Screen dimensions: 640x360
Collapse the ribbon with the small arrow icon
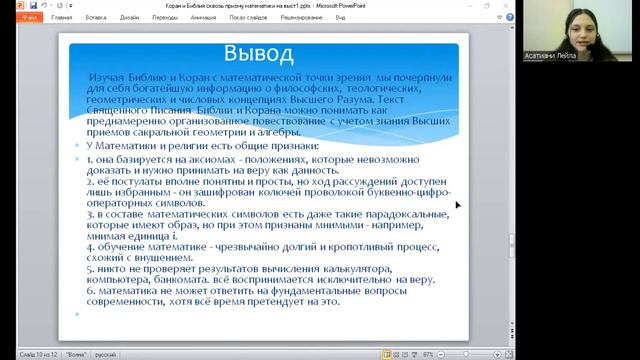click(500, 17)
